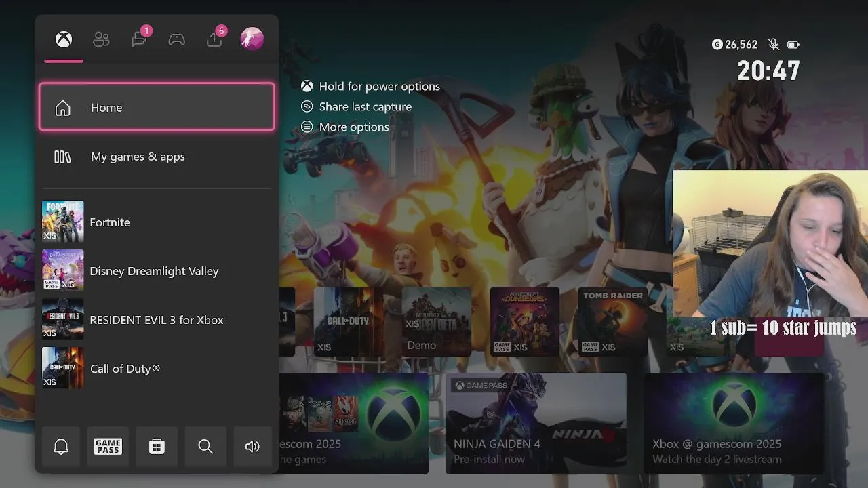Open the Call of Duty dashboard tile

349,321
